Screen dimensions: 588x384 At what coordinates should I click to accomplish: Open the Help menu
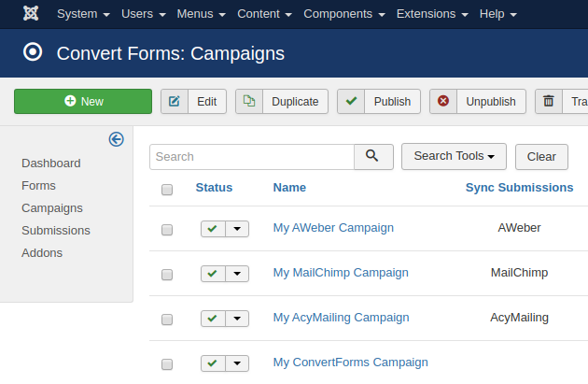coord(498,14)
